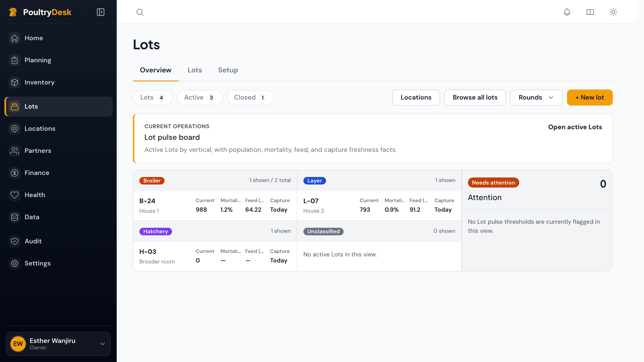Open Data database icon in sidebar
644x362 pixels.
click(x=15, y=217)
